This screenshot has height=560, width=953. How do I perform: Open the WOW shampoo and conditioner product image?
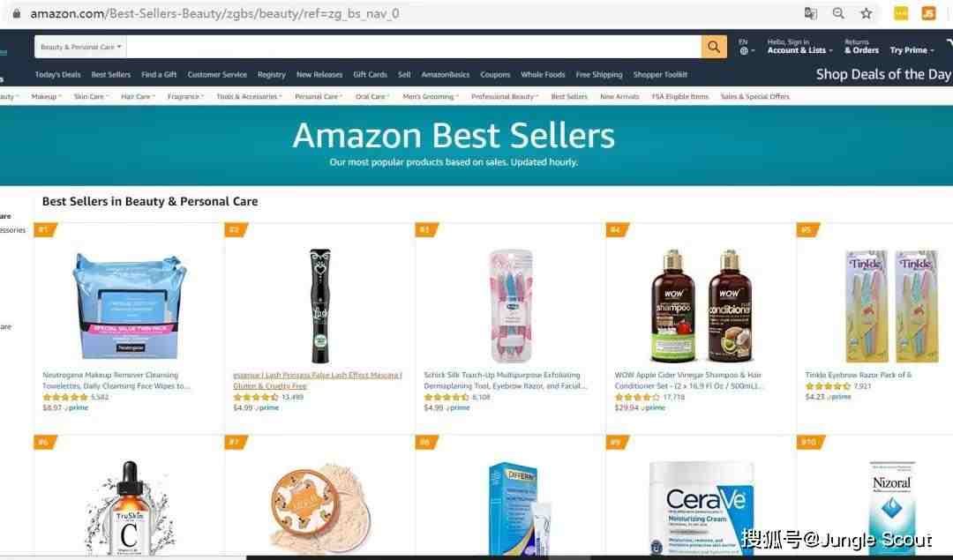pyautogui.click(x=702, y=305)
